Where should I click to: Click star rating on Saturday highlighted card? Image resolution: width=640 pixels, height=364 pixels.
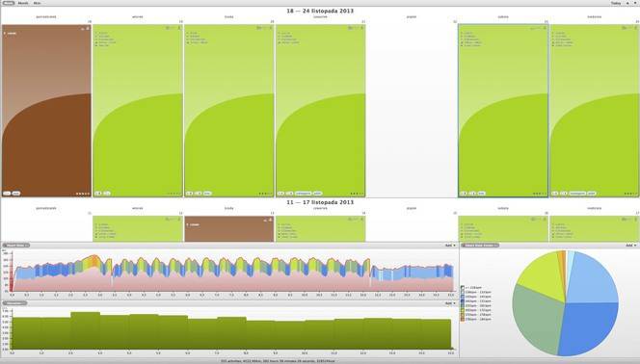539,194
